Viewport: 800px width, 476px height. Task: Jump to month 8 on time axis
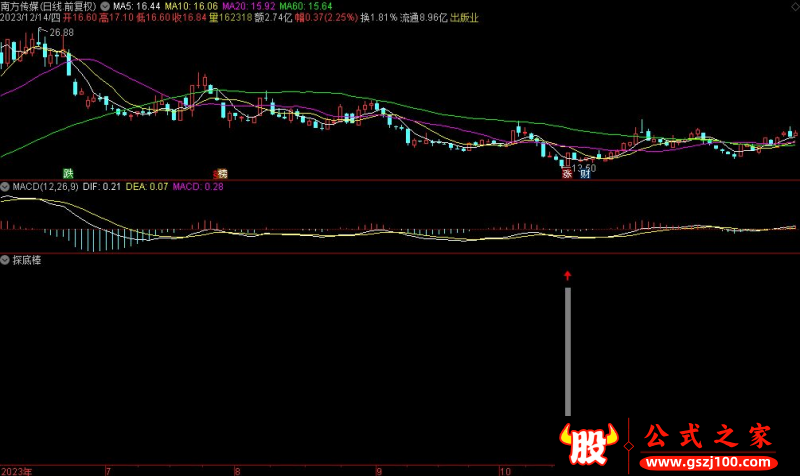tap(237, 471)
